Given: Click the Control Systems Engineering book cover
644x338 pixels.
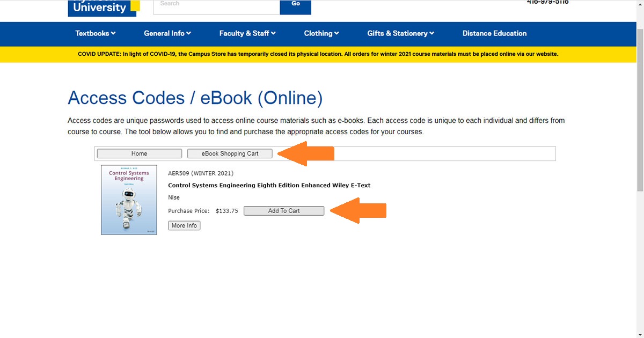Looking at the screenshot, I should tap(129, 200).
